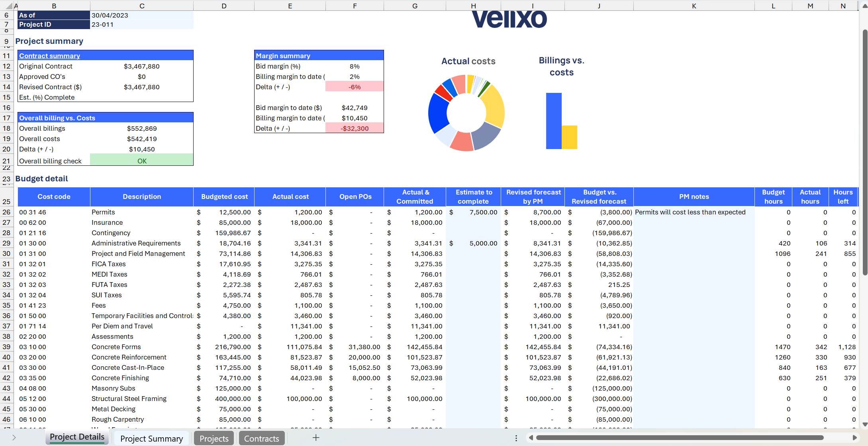Select the Permits description cell
This screenshot has height=446, width=868.
[x=142, y=212]
